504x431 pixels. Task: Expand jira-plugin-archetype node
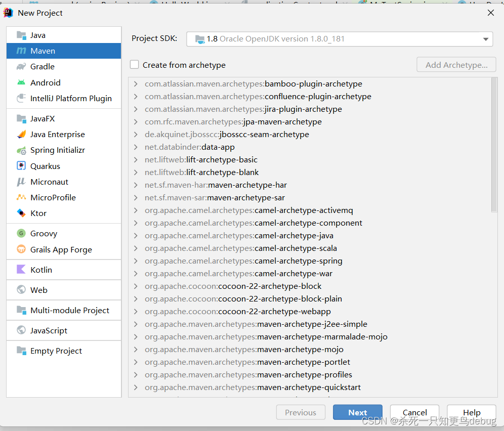coord(136,109)
